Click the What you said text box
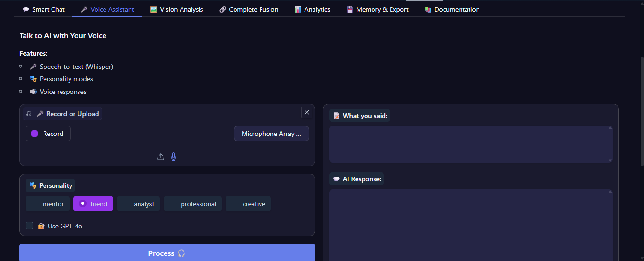 pos(471,144)
